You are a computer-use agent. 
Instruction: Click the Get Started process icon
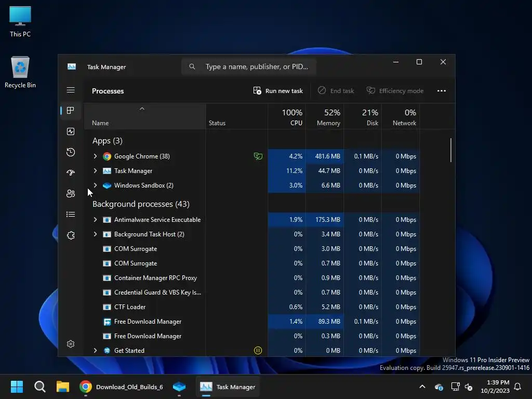pos(107,351)
